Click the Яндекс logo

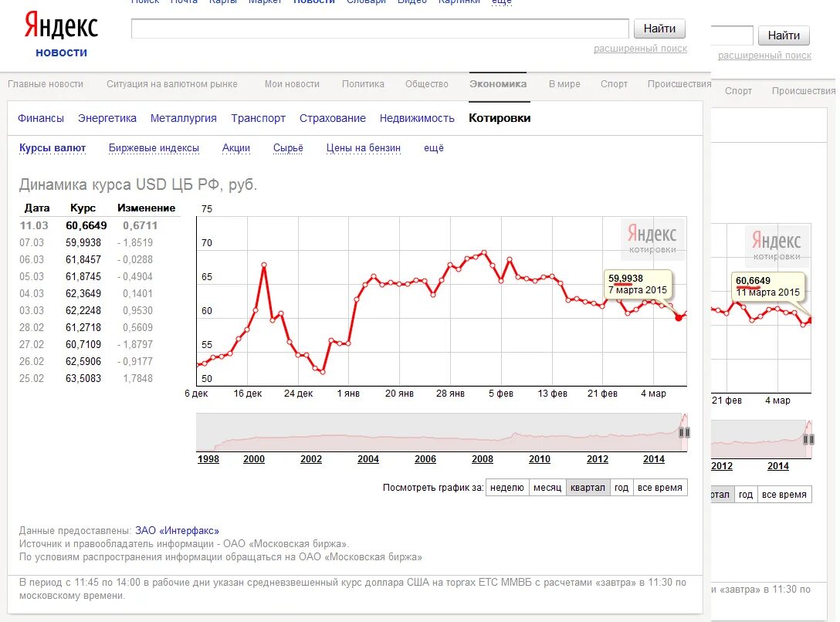(61, 27)
